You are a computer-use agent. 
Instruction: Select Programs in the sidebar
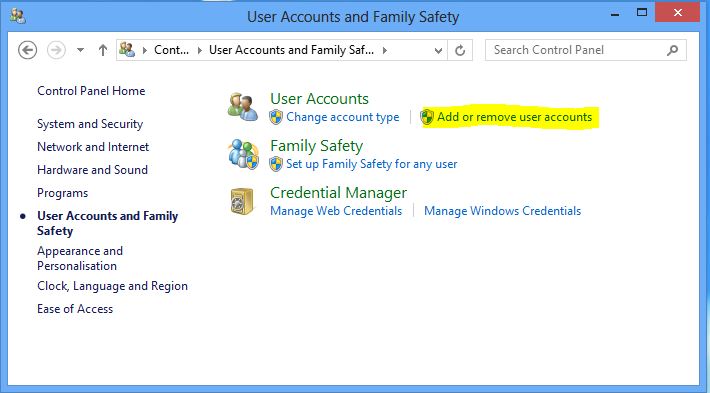coord(62,193)
